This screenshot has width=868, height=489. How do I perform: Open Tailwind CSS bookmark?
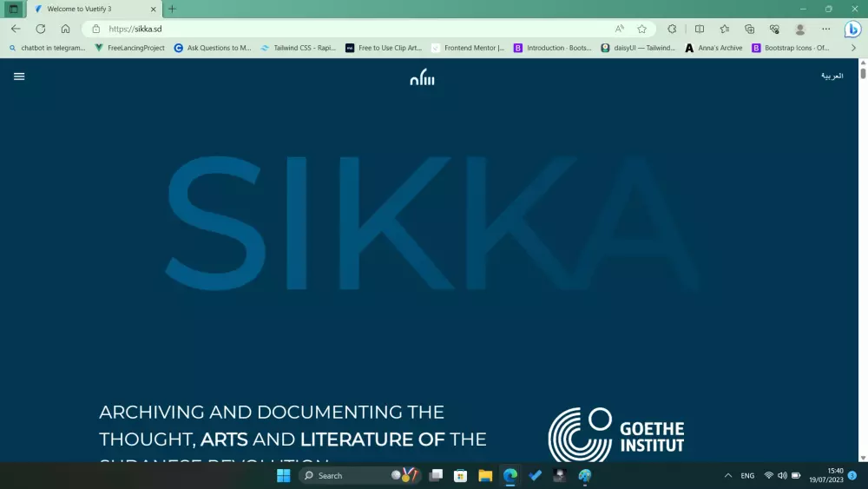[299, 48]
